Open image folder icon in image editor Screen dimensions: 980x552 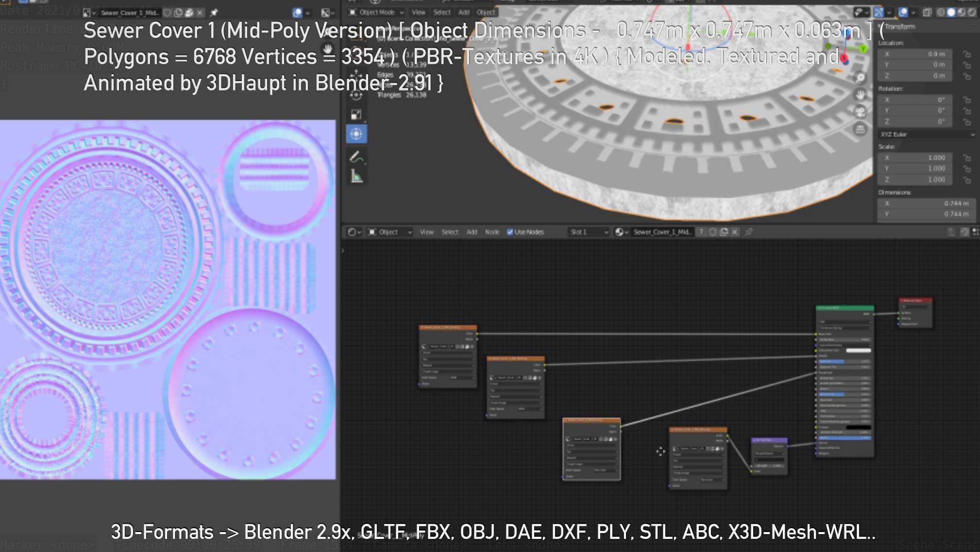click(x=189, y=13)
